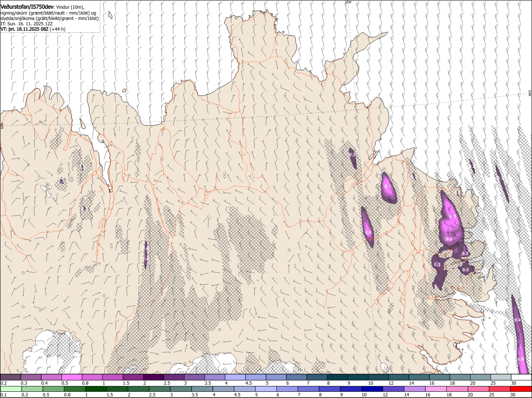This screenshot has width=532, height=398.
Task: Click the 0.6 value label on the map
Action: pos(368,233)
